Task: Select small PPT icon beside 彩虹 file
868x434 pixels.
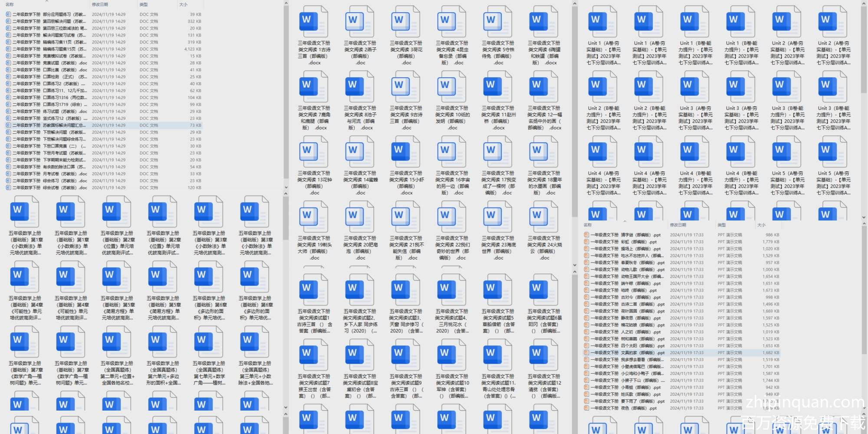Action: [x=586, y=242]
